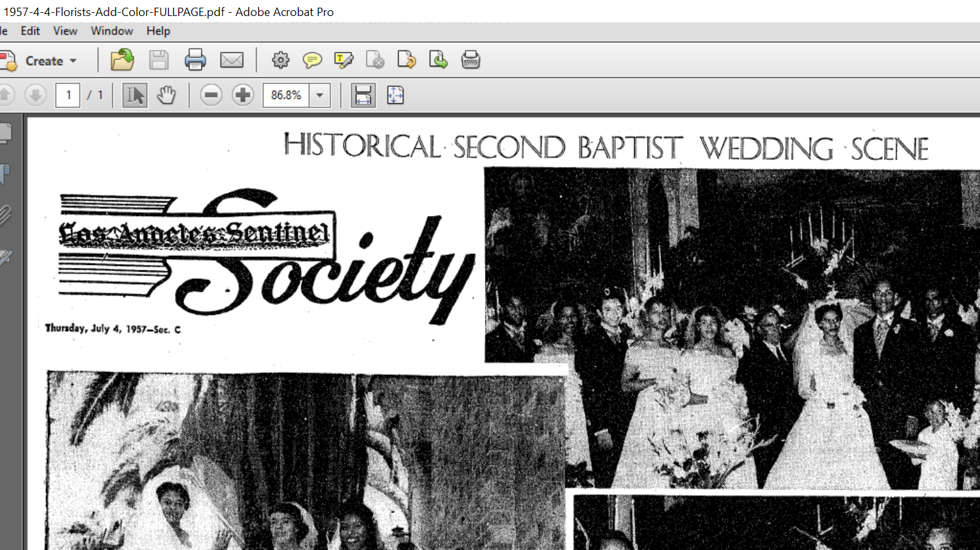Click the 'HISTORICAL SECOND BAPTIST WEDDING SCENE' headline
Image resolution: width=980 pixels, height=550 pixels.
[606, 147]
